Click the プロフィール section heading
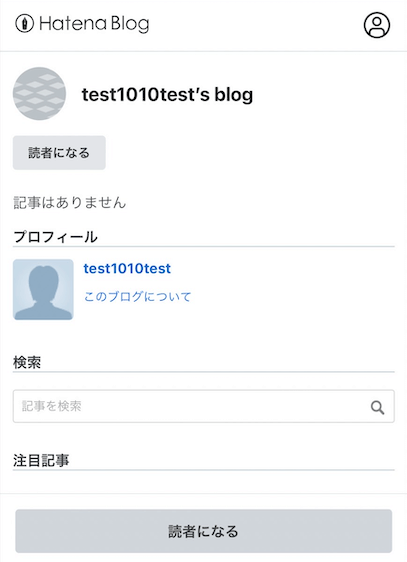The height and width of the screenshot is (562, 407). pos(55,237)
